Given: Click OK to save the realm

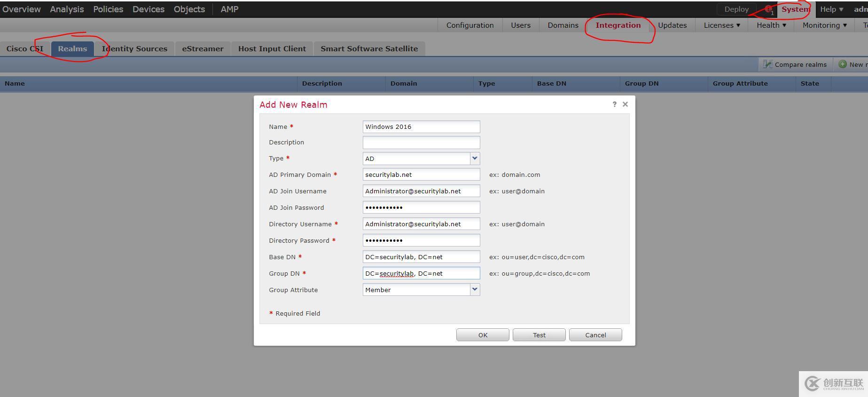Looking at the screenshot, I should 483,335.
